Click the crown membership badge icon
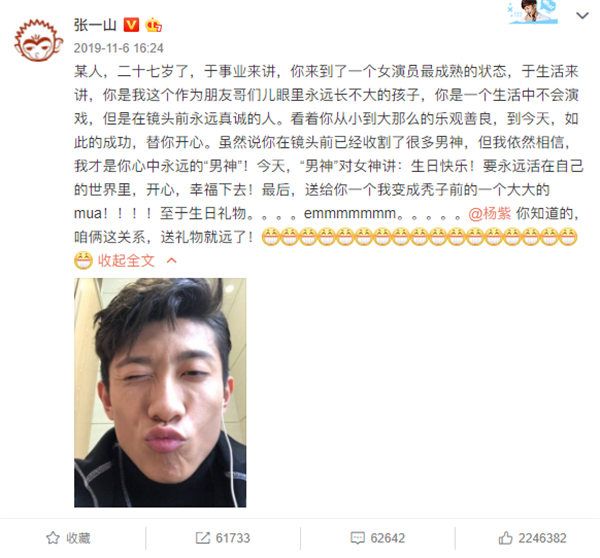The width and height of the screenshot is (600, 558). (x=153, y=25)
